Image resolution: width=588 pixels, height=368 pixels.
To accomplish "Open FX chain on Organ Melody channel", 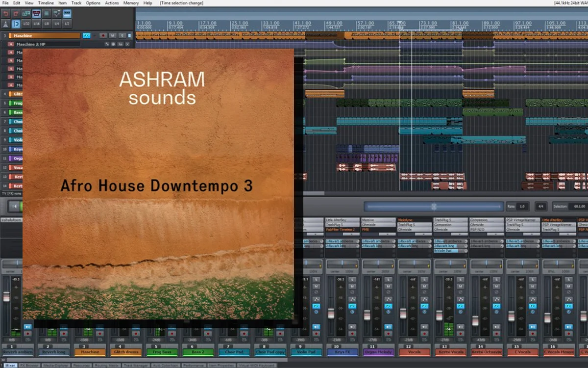I will pyautogui.click(x=388, y=306).
